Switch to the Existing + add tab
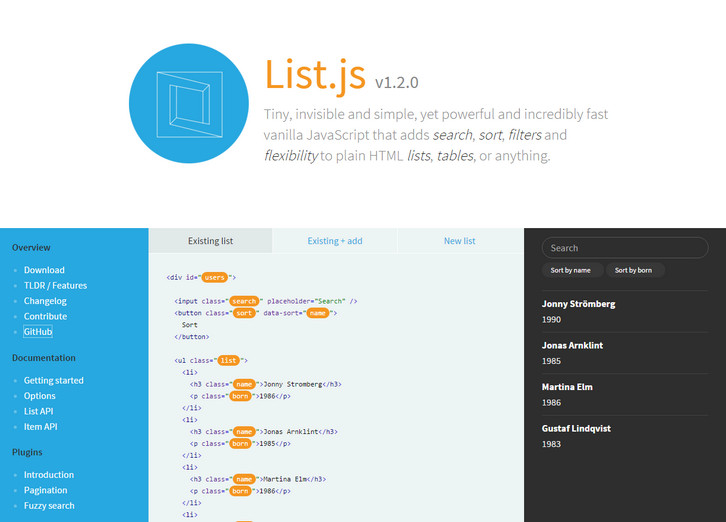Viewport: 726px width, 522px height. pos(335,241)
